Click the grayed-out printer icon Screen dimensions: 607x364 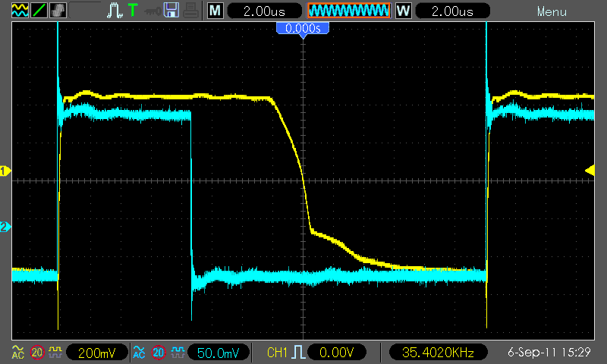click(x=191, y=11)
